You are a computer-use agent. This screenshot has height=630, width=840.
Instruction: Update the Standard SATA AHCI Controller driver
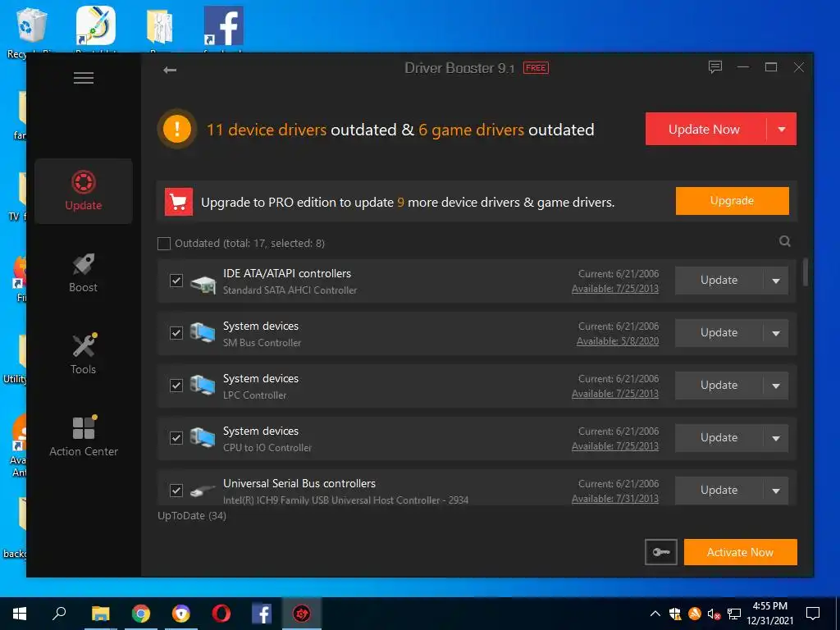pos(719,281)
